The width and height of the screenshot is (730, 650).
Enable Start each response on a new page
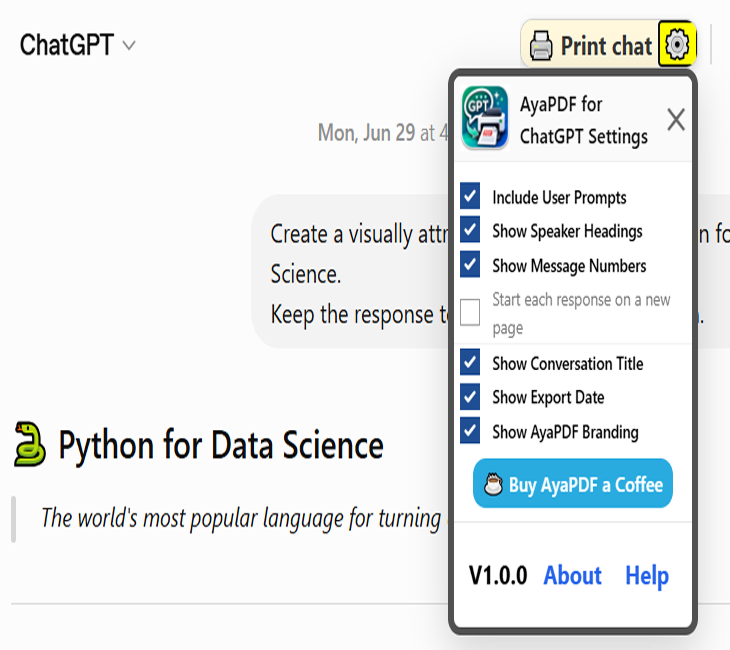click(x=470, y=312)
